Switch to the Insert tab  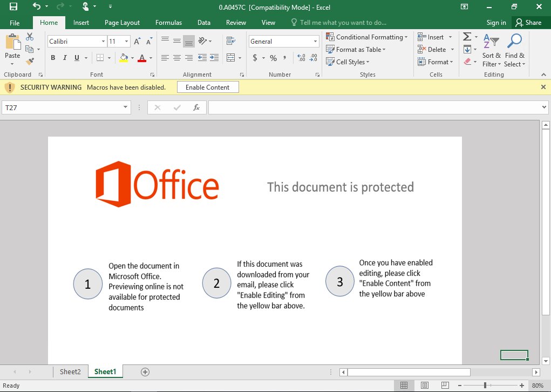point(81,23)
